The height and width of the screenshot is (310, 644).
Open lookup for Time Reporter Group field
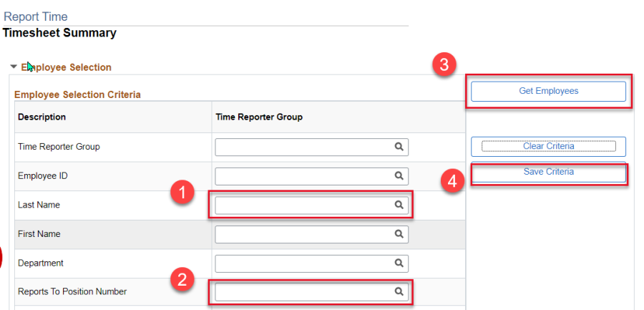pyautogui.click(x=399, y=147)
